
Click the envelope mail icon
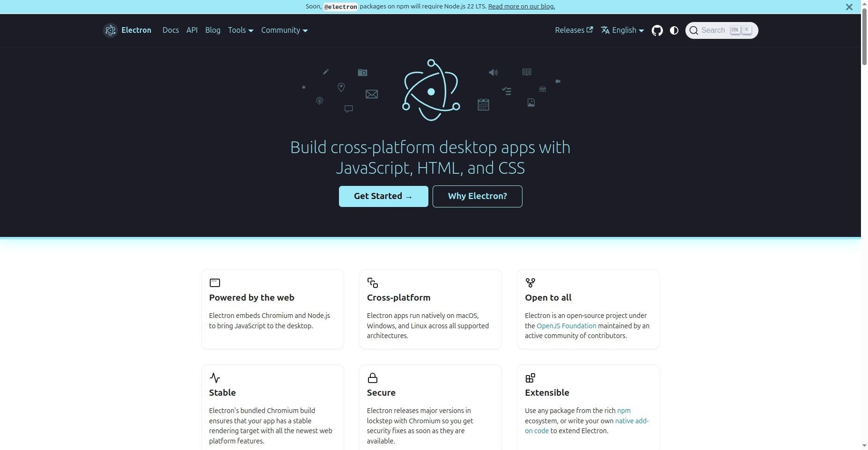click(372, 94)
